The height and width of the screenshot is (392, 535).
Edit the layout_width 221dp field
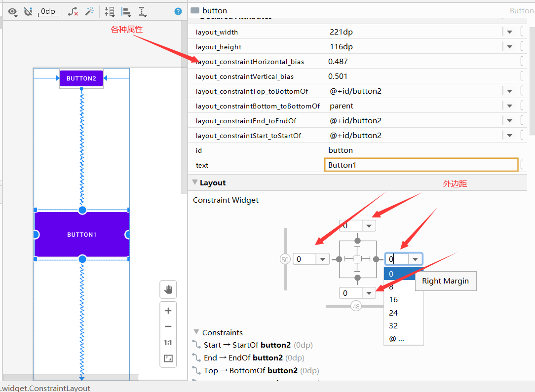[413, 32]
